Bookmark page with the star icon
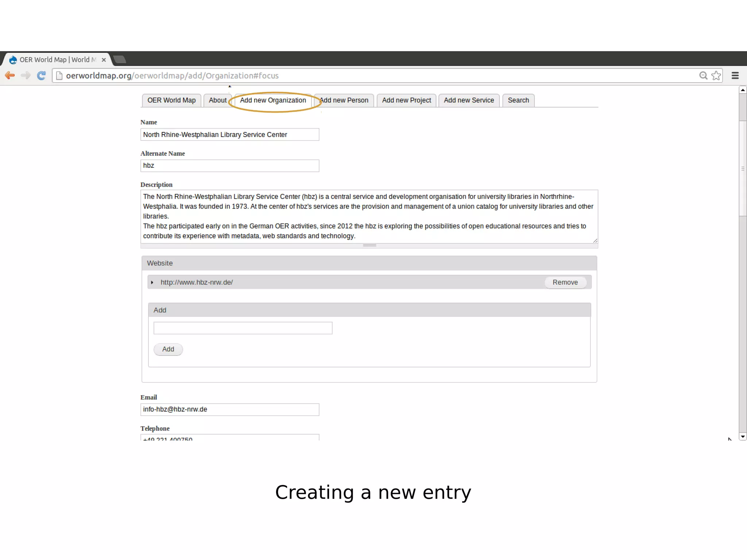This screenshot has height=560, width=747. click(x=716, y=75)
